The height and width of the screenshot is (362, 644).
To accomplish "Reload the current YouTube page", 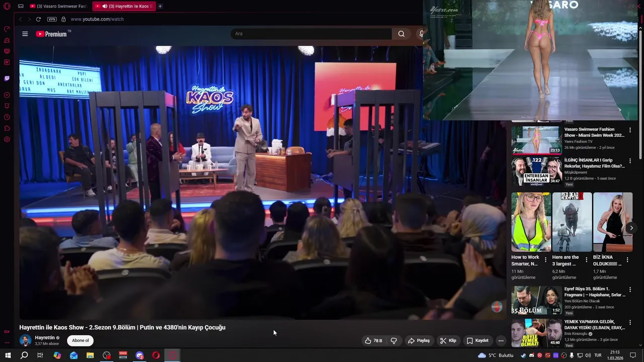I will [38, 19].
